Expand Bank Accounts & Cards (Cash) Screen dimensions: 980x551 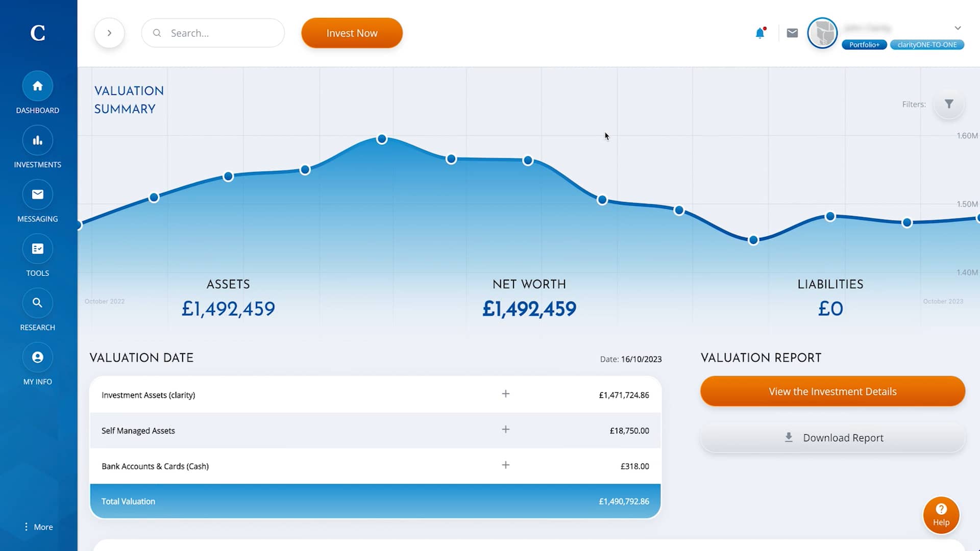coord(505,465)
